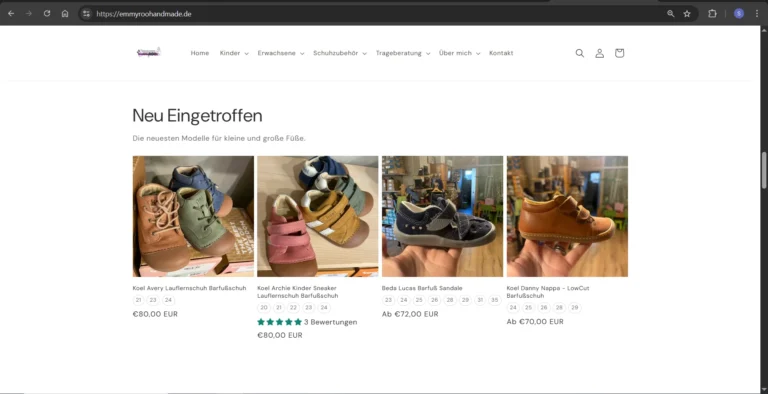Open the shopping cart icon
Viewport: 768px width, 394px height.
619,53
